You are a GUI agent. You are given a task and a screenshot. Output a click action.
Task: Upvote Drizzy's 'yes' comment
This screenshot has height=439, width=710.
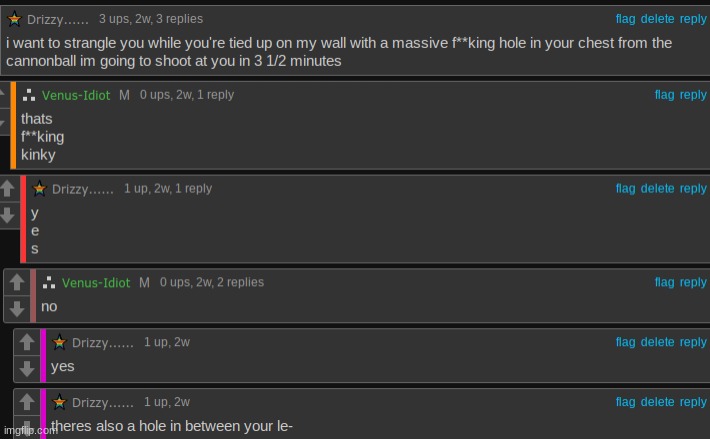tap(27, 342)
